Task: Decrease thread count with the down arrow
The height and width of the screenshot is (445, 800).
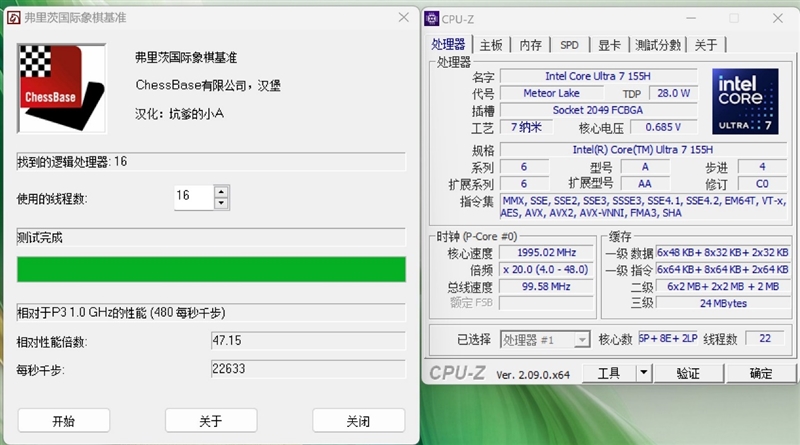Action: [221, 204]
